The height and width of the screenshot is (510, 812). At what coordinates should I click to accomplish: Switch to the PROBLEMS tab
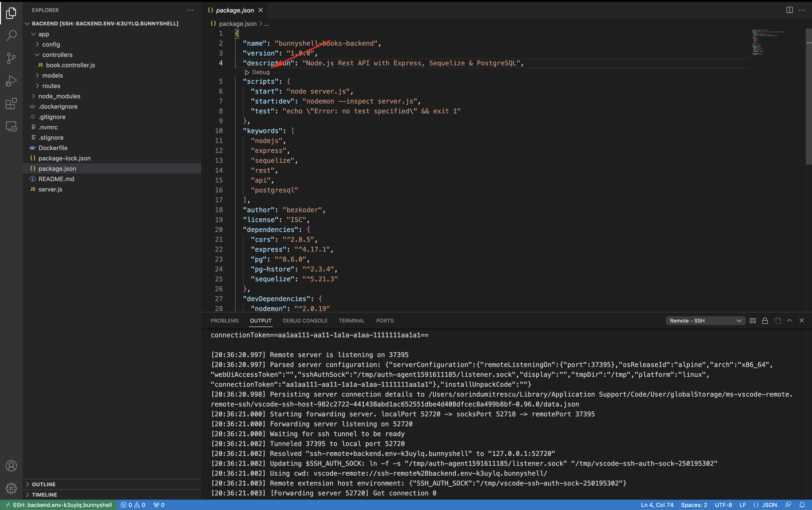coord(225,321)
